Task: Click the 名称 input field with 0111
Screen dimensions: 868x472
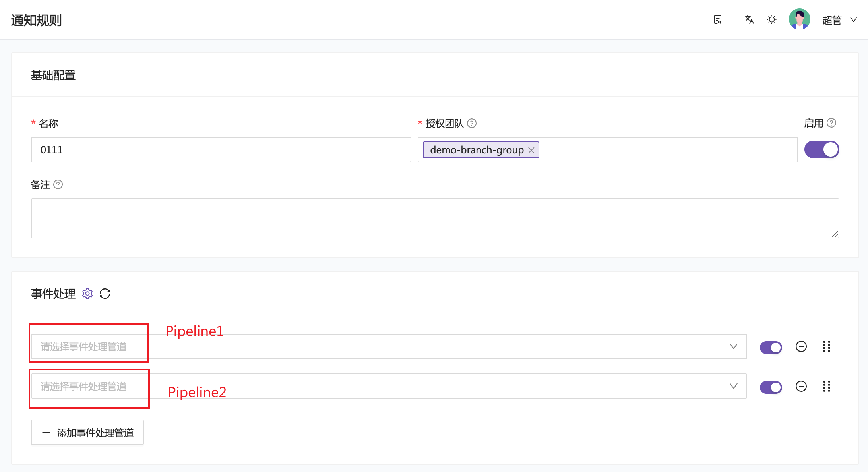Action: coord(221,150)
